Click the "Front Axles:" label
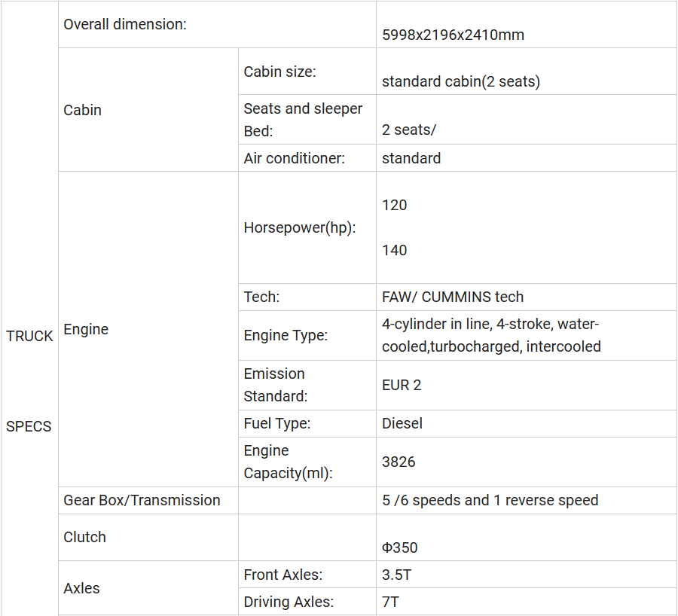The height and width of the screenshot is (616, 678). (282, 575)
